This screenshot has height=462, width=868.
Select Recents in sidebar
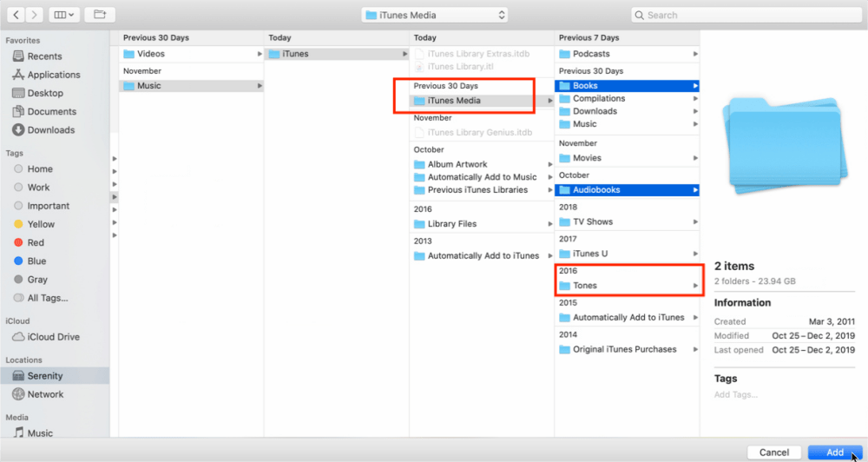tap(43, 56)
